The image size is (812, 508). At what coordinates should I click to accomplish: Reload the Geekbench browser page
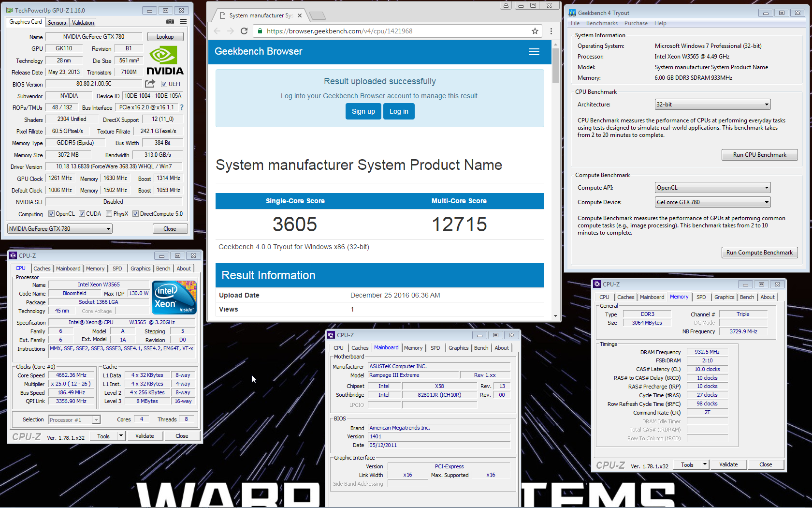pos(244,31)
